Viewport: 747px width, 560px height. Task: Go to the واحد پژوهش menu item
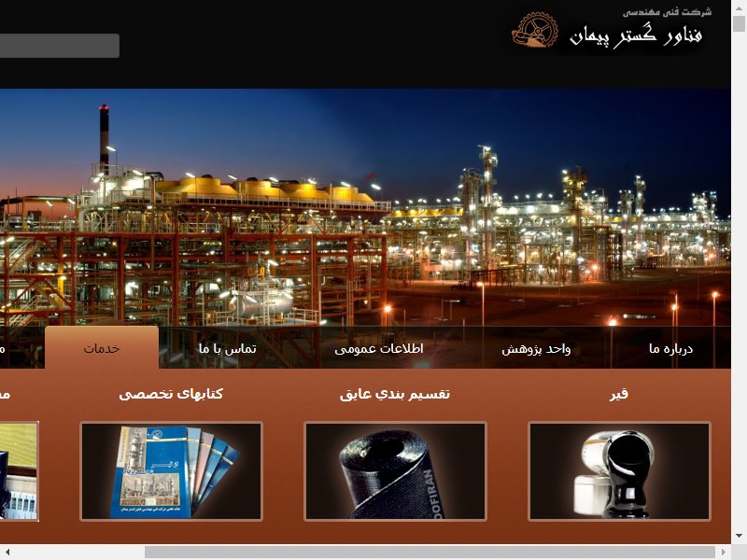pyautogui.click(x=536, y=349)
